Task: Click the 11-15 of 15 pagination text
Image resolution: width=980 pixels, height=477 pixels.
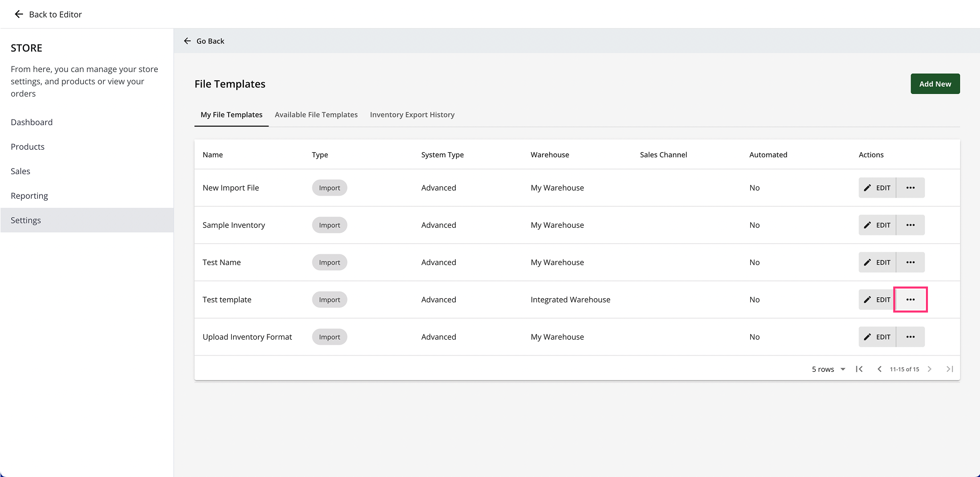Action: coord(904,369)
